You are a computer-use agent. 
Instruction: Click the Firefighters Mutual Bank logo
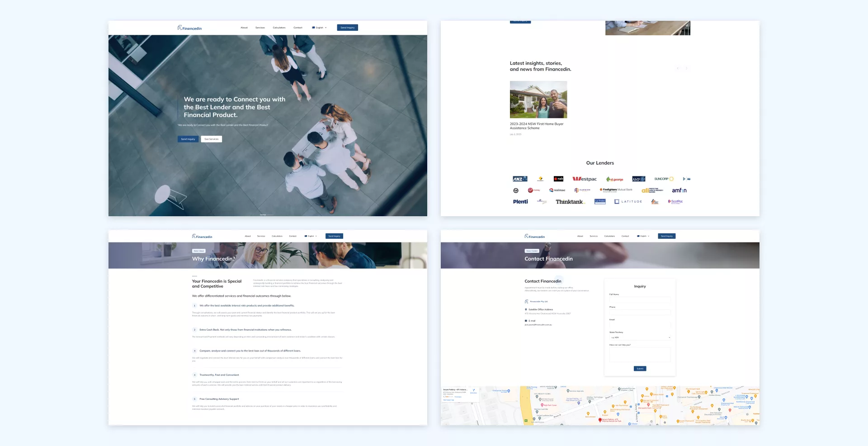[x=616, y=190]
